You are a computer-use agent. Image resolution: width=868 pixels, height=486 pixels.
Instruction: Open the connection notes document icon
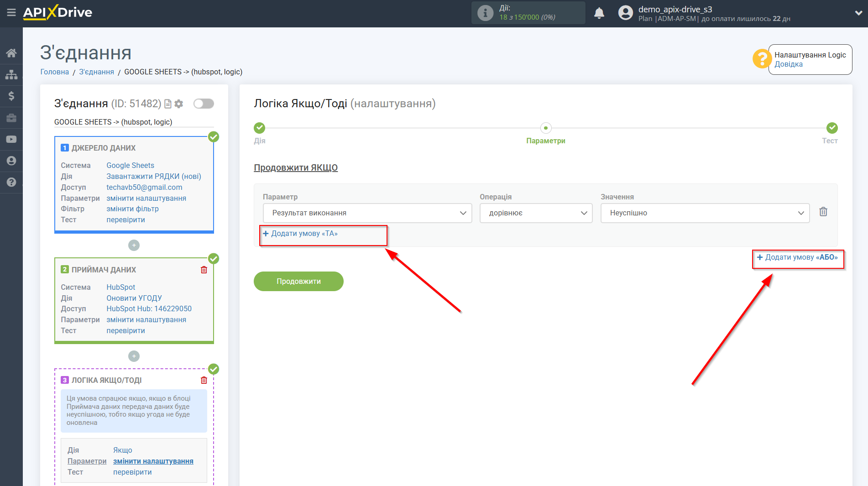[x=168, y=104]
